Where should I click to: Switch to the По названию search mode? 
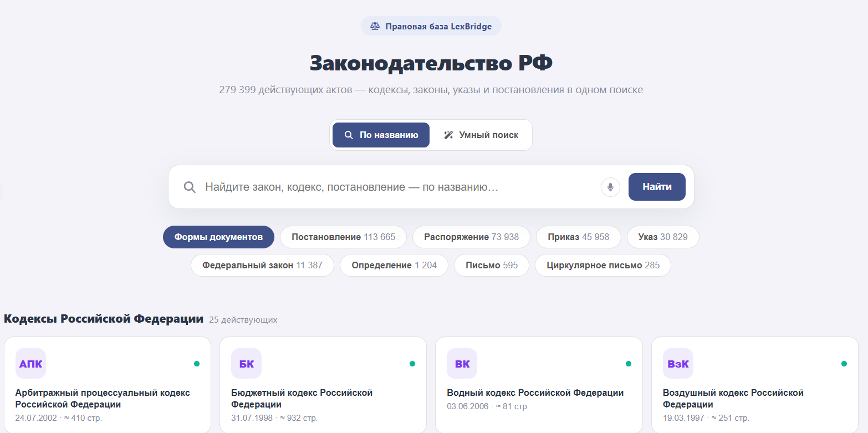tap(381, 135)
